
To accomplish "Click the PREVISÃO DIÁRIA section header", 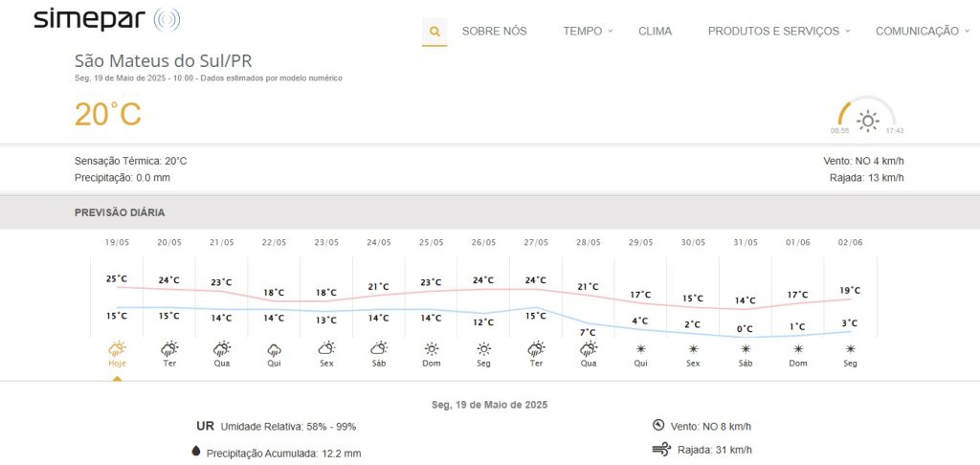I will (x=120, y=212).
